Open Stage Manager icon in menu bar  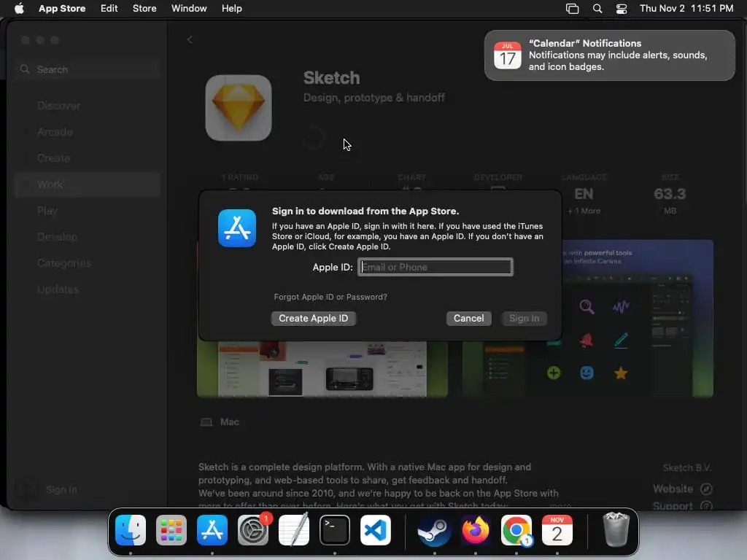click(572, 9)
